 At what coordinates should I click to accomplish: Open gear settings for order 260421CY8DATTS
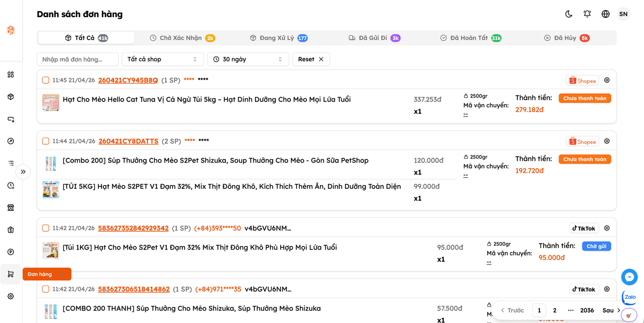[607, 141]
